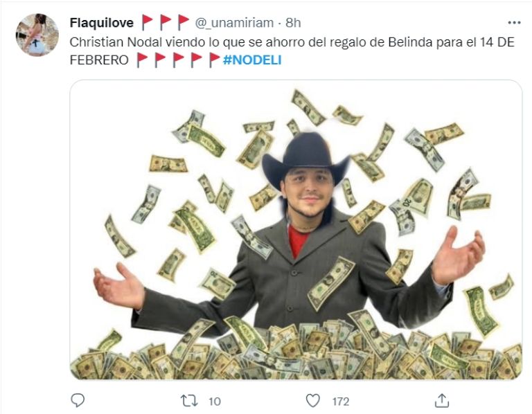View the like count of 172
The height and width of the screenshot is (414, 532).
pos(340,402)
